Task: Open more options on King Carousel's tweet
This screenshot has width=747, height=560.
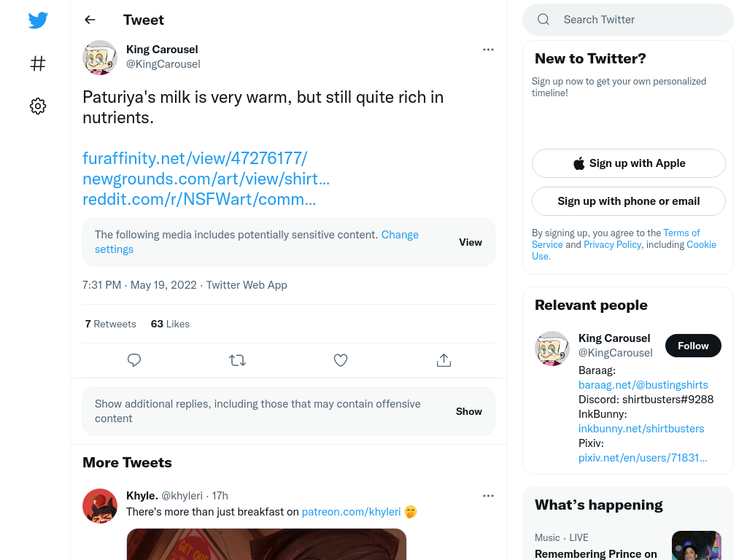Action: coord(488,50)
